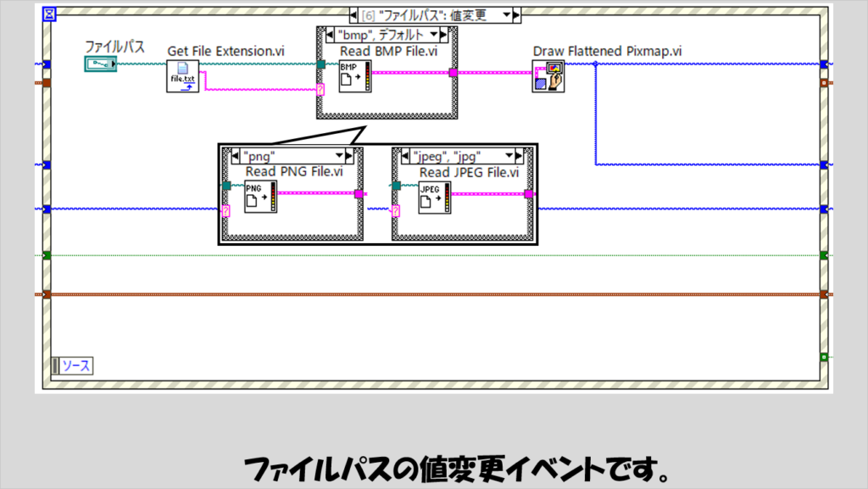Click the Draw Flattened Pixmap.vi icon
The height and width of the screenshot is (489, 868).
point(548,76)
